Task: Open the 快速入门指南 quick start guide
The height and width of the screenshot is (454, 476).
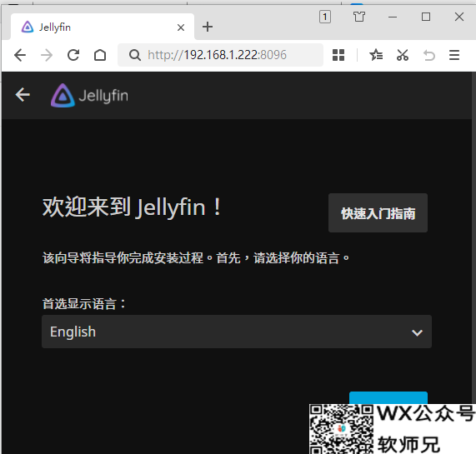Action: pos(378,213)
